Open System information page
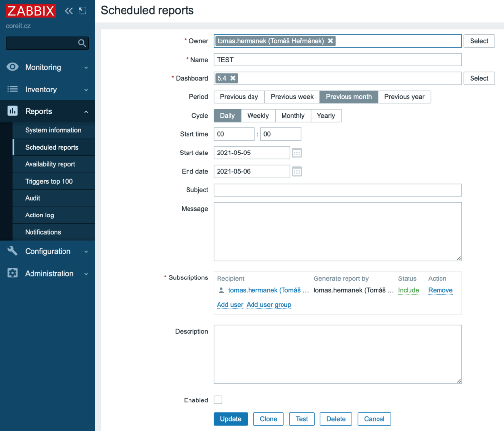504x431 pixels. pyautogui.click(x=54, y=130)
